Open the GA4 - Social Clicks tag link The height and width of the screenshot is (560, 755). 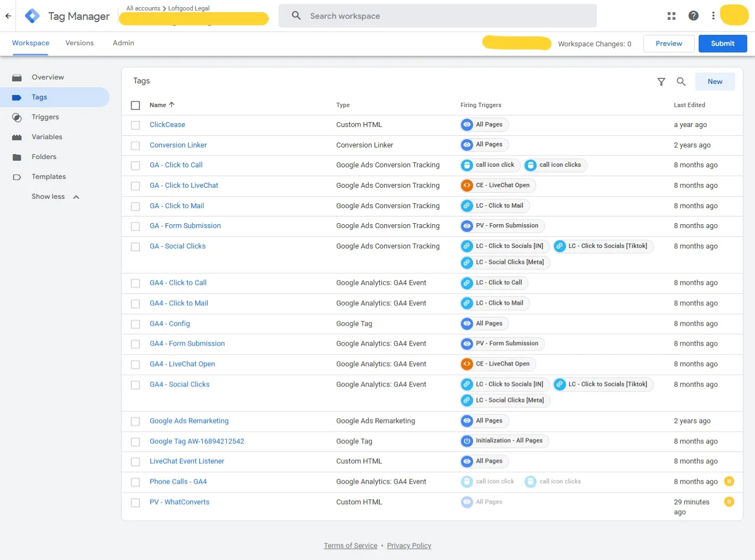(x=180, y=384)
